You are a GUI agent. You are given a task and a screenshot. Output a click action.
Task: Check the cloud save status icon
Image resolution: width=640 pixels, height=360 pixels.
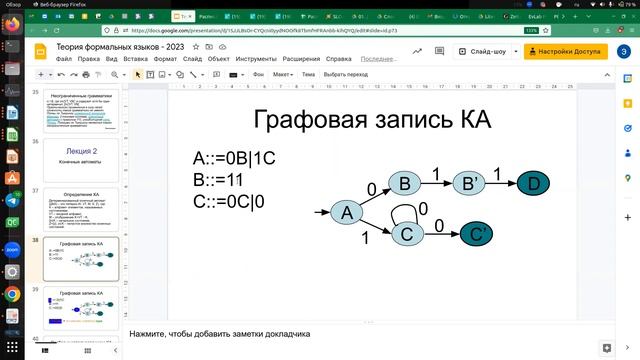click(x=222, y=47)
